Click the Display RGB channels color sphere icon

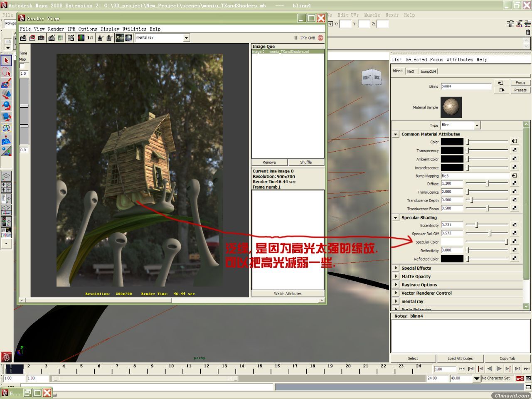coord(81,38)
